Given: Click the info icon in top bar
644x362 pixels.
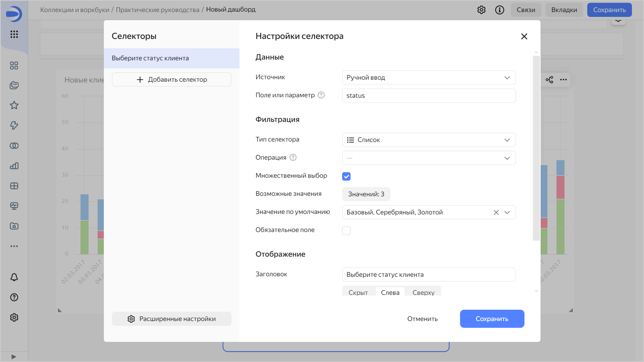Looking at the screenshot, I should [499, 10].
